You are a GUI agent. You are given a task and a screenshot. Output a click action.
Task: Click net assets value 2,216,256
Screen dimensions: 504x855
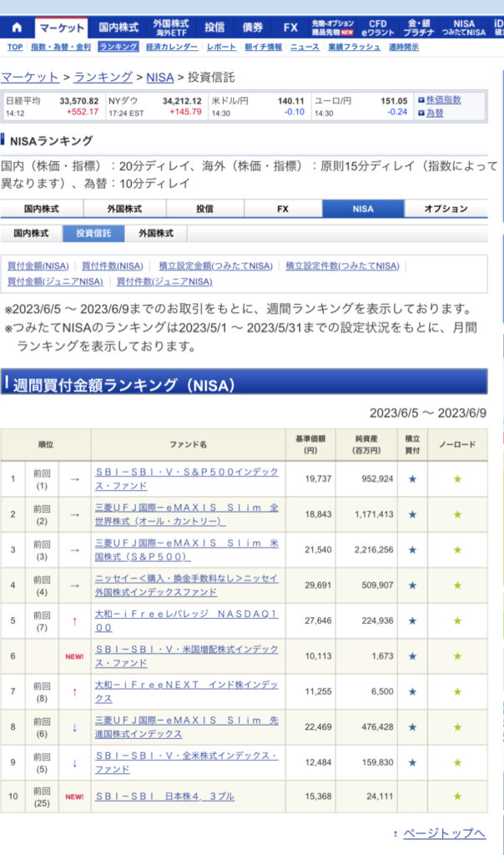click(374, 549)
